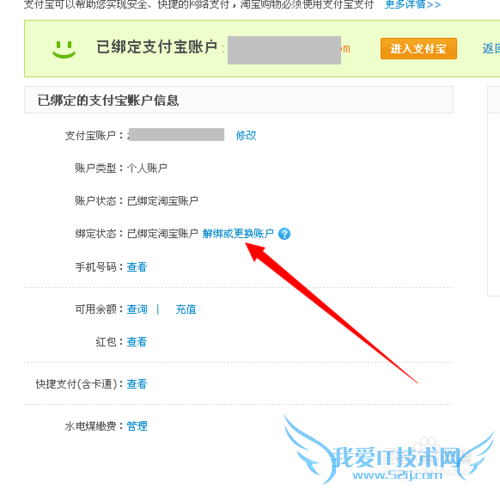Click the 进入支付宝 orange button
This screenshot has width=500, height=490.
coord(419,49)
